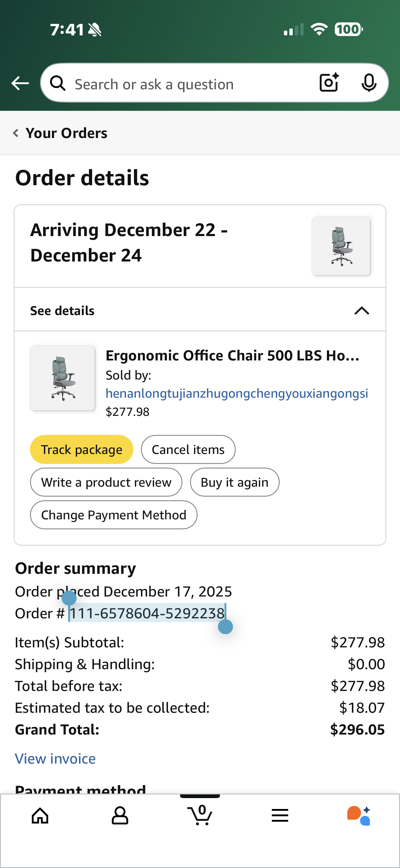Select Write a product review
This screenshot has width=400, height=868.
pyautogui.click(x=106, y=482)
